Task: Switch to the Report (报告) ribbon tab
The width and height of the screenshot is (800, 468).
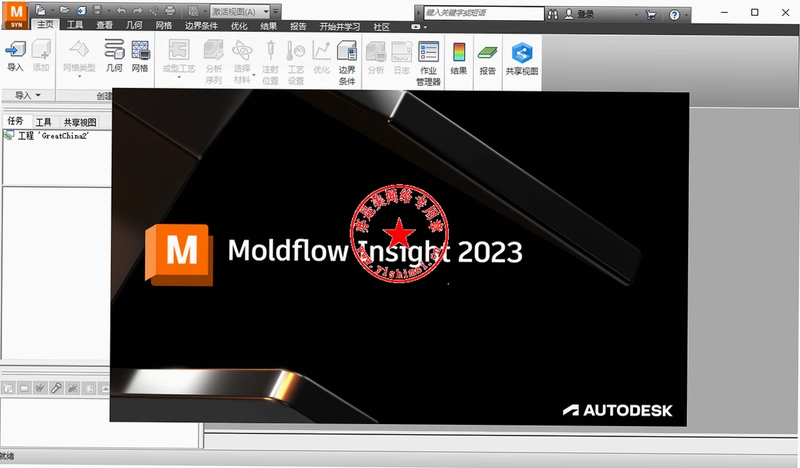Action: (298, 26)
